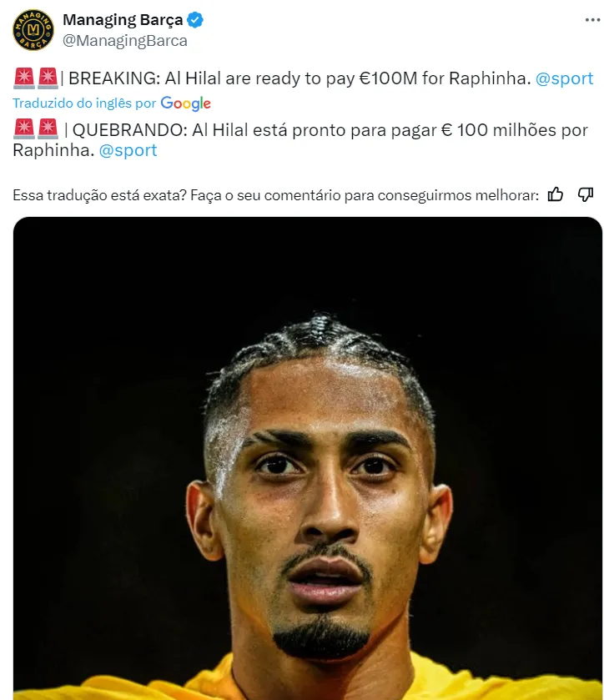Screen dimensions: 604x700
Task: Click the siren emojis before BREAKING
Action: point(36,78)
